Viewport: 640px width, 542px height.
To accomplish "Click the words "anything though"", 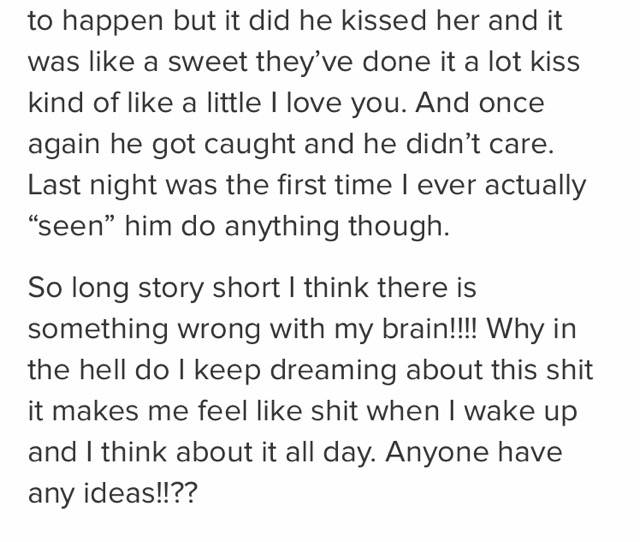I will [x=337, y=228].
